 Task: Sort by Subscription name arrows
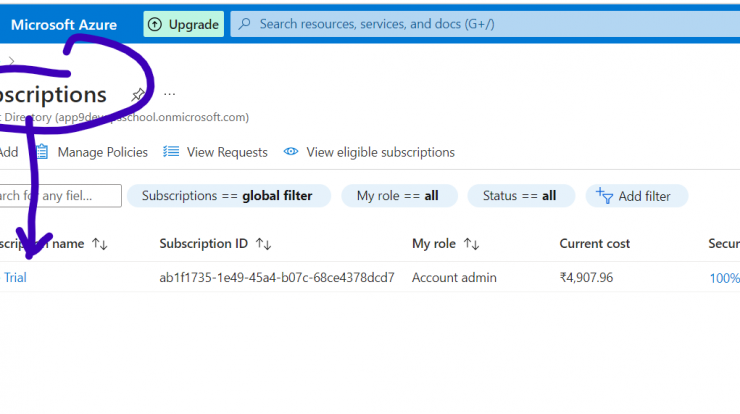pyautogui.click(x=100, y=244)
